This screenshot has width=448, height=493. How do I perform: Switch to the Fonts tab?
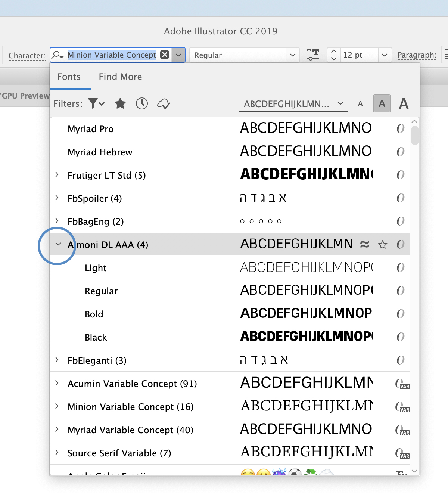(x=69, y=77)
